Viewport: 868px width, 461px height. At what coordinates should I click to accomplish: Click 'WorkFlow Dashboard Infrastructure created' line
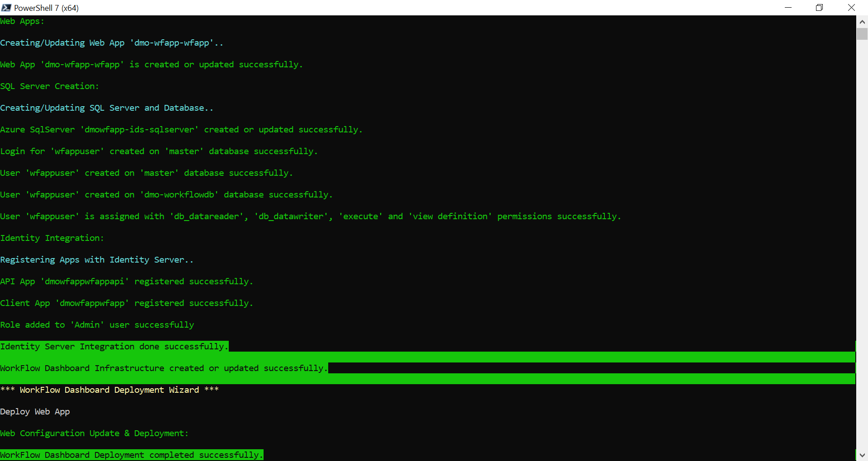click(x=164, y=368)
